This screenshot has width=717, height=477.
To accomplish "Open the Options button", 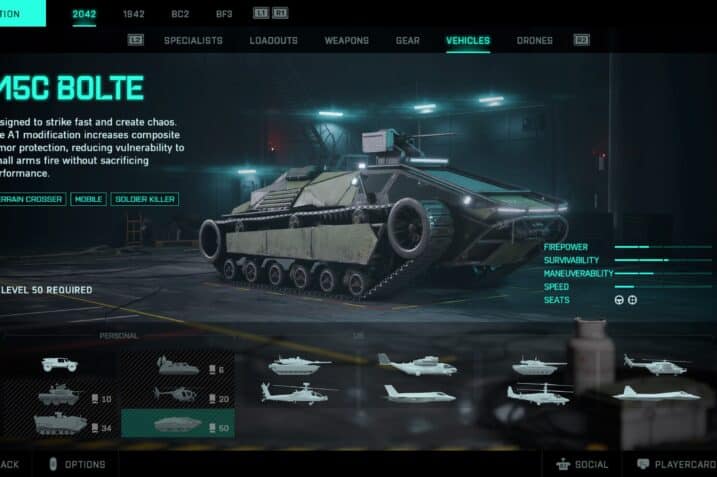I will [78, 465].
